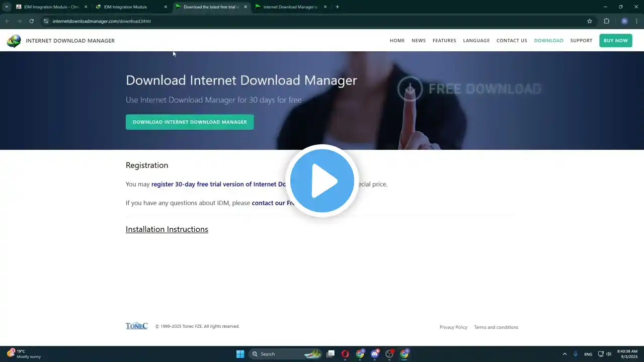The width and height of the screenshot is (644, 362).
Task: Click the contact our support link
Action: point(273,203)
